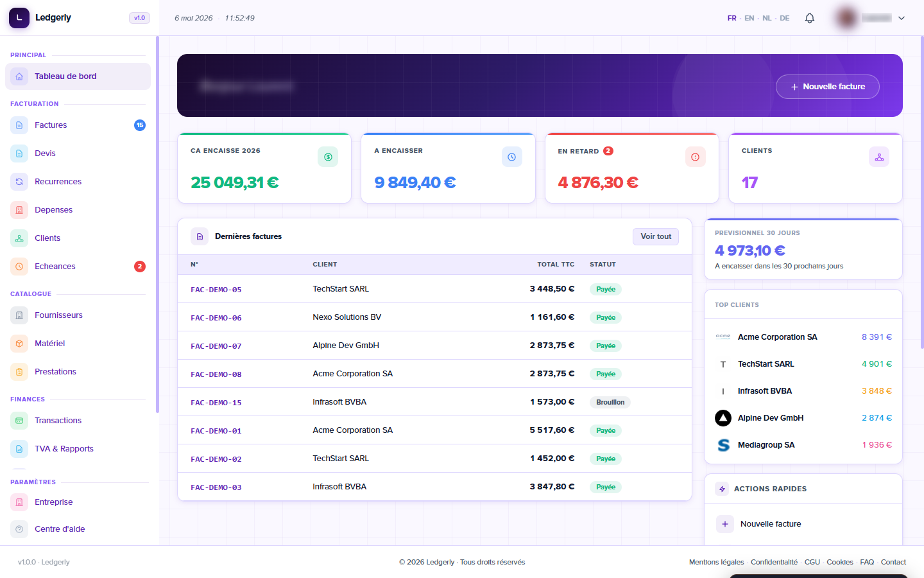Click the CA encaissé dollar icon
This screenshot has height=578, width=924.
coord(328,157)
